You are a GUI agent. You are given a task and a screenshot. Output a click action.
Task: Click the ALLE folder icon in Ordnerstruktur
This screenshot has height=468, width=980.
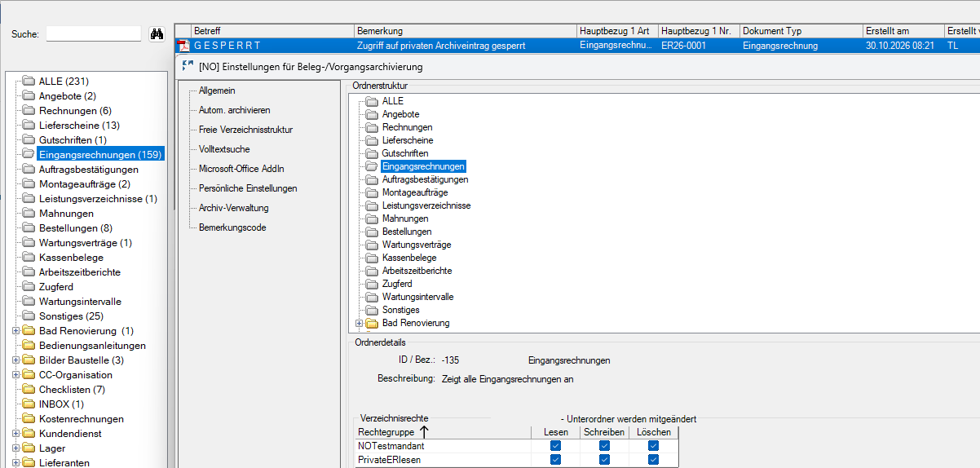coord(373,101)
